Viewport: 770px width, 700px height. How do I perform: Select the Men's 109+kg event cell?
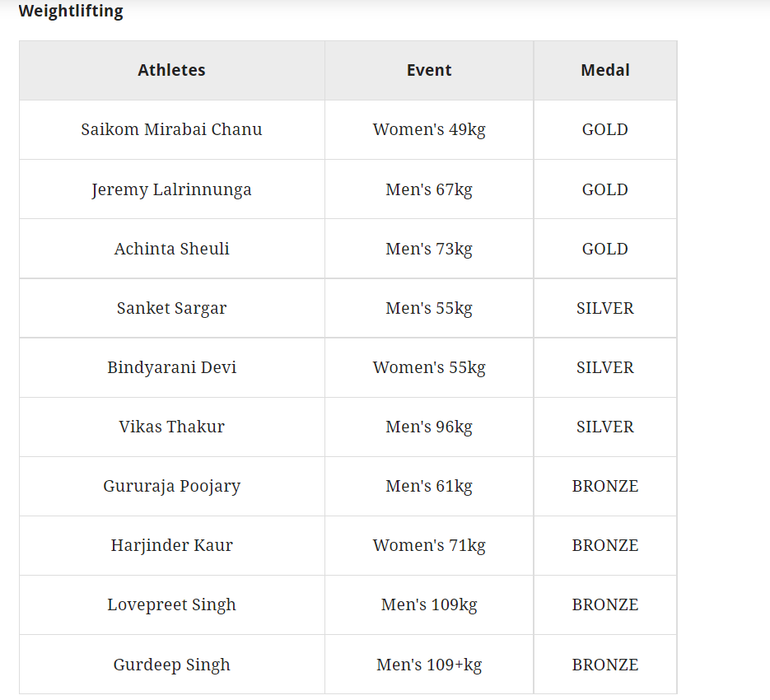429,665
